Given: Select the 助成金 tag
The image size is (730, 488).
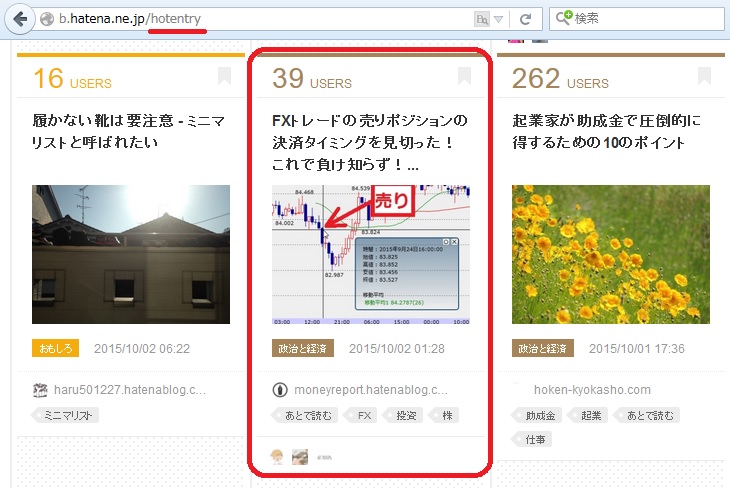Looking at the screenshot, I should [537, 415].
